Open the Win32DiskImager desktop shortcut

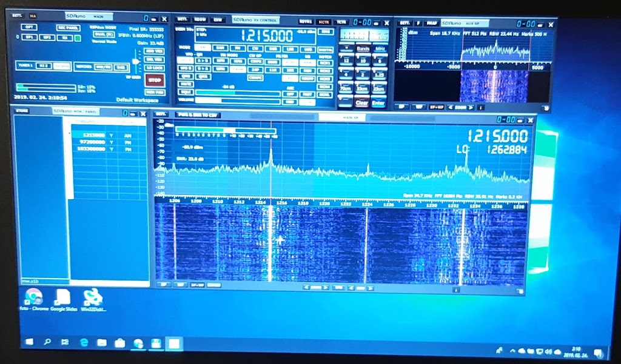point(92,299)
